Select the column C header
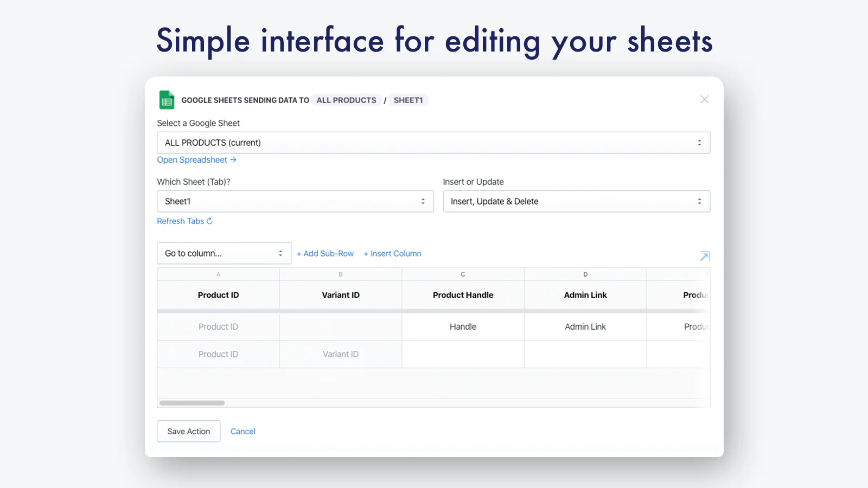This screenshot has width=868, height=488. pyautogui.click(x=463, y=274)
